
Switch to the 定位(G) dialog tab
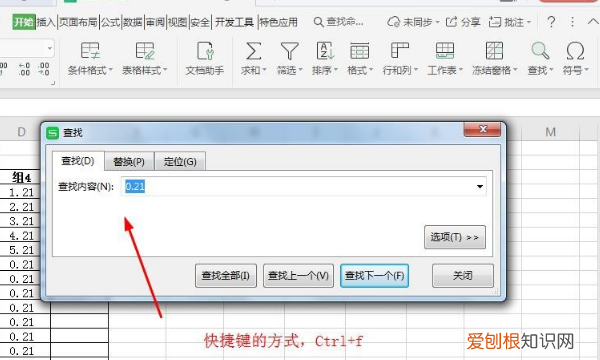(180, 161)
